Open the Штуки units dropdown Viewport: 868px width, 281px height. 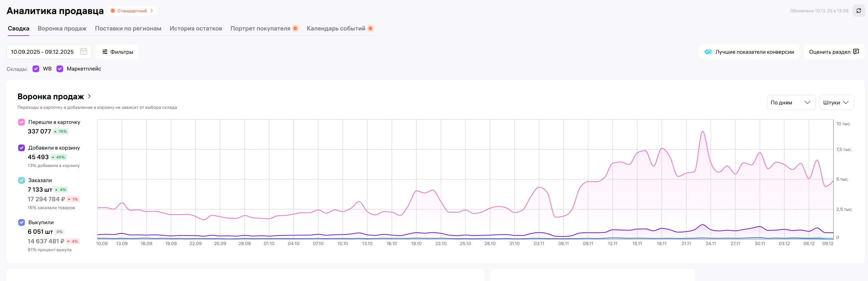(x=836, y=103)
